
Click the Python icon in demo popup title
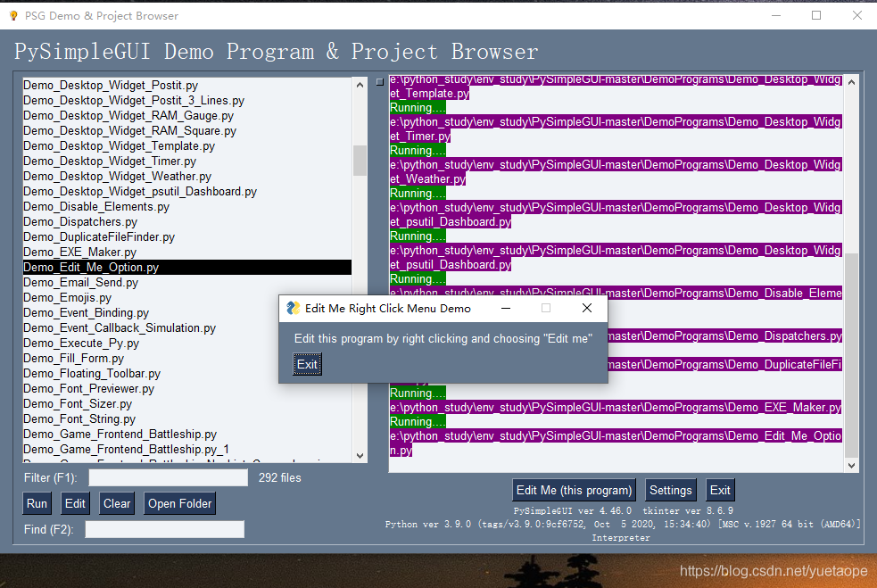click(294, 308)
